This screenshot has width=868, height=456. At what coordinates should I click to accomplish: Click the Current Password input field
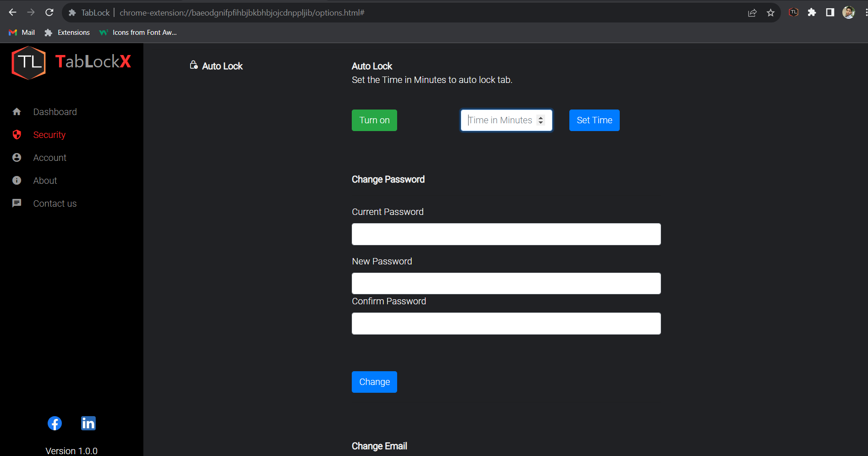pos(506,234)
